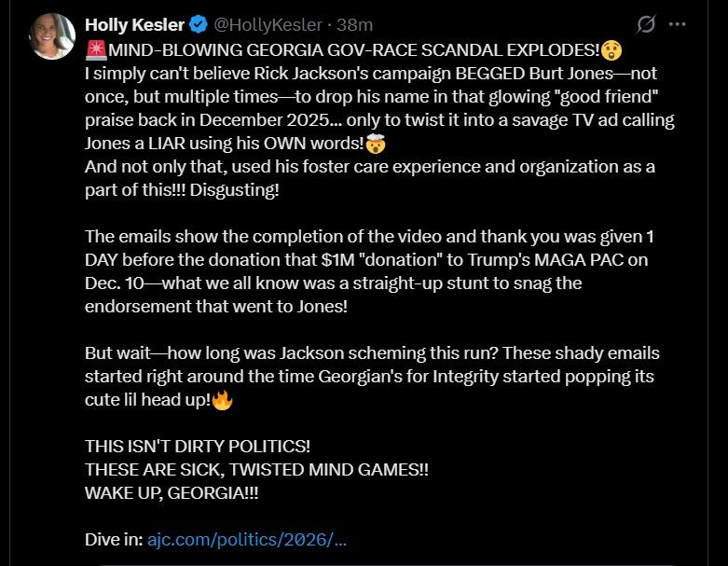Click the fire emoji after head up

click(x=223, y=400)
